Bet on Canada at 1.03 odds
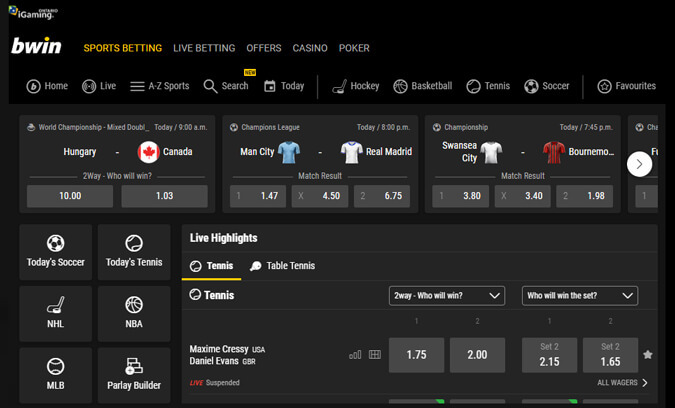The height and width of the screenshot is (408, 675). tap(164, 196)
